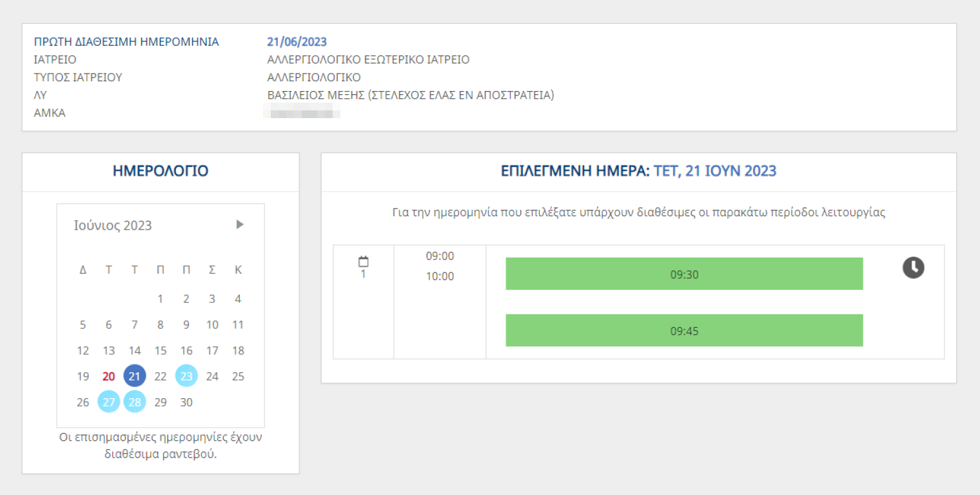Click the first available date 21/06/2023
Viewport: 980px width, 495px height.
click(x=297, y=42)
